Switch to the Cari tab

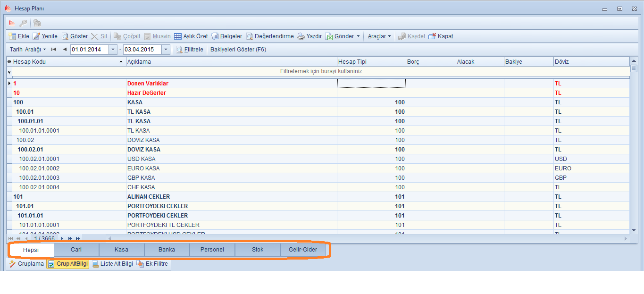(76, 250)
